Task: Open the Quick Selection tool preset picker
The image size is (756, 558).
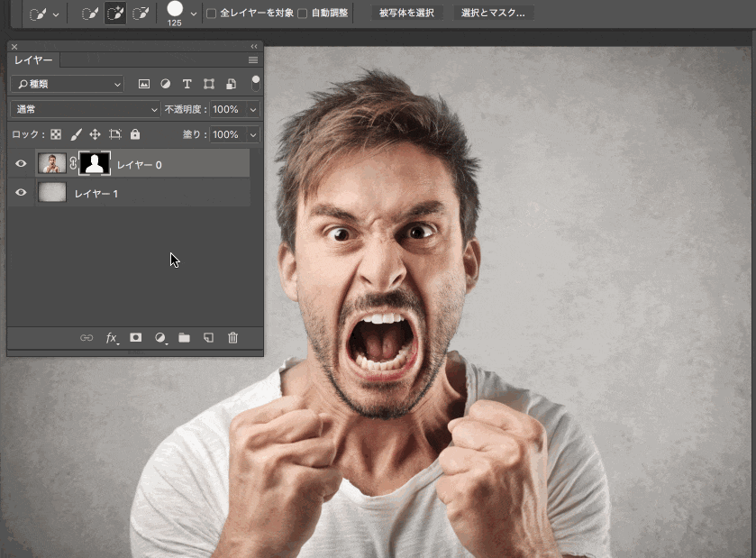Action: coord(44,14)
